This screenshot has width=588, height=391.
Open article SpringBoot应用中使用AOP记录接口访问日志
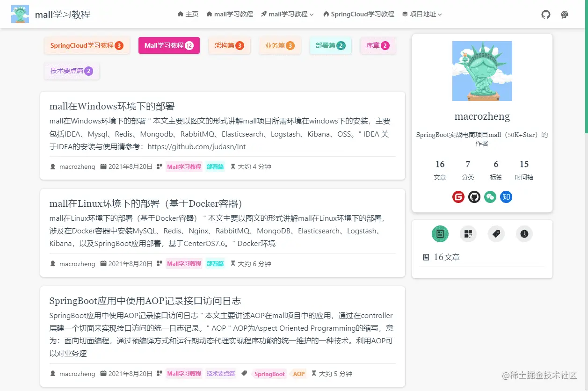tap(145, 301)
